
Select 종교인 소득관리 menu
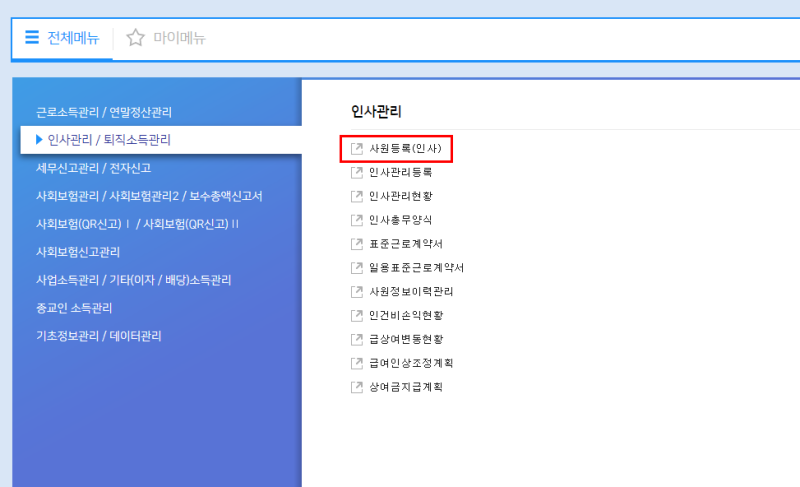pyautogui.click(x=73, y=308)
